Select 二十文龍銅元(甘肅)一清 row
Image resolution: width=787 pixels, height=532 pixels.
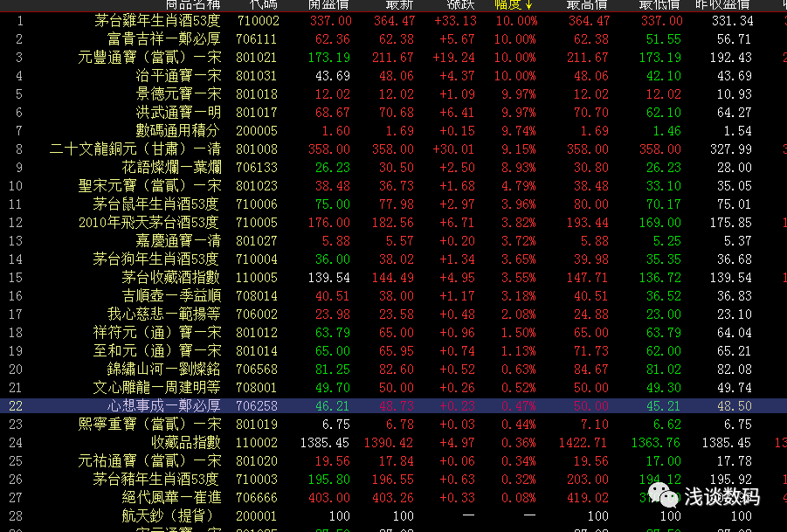[393, 149]
